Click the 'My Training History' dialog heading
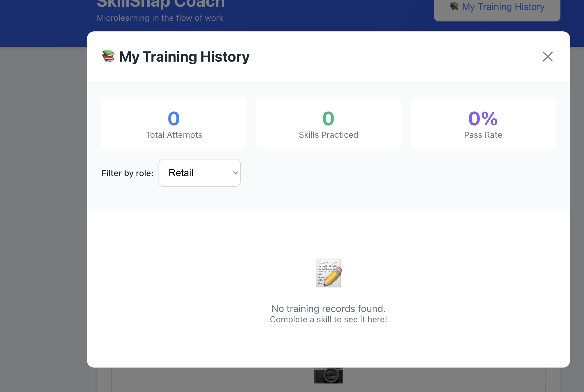584x392 pixels. (x=184, y=56)
